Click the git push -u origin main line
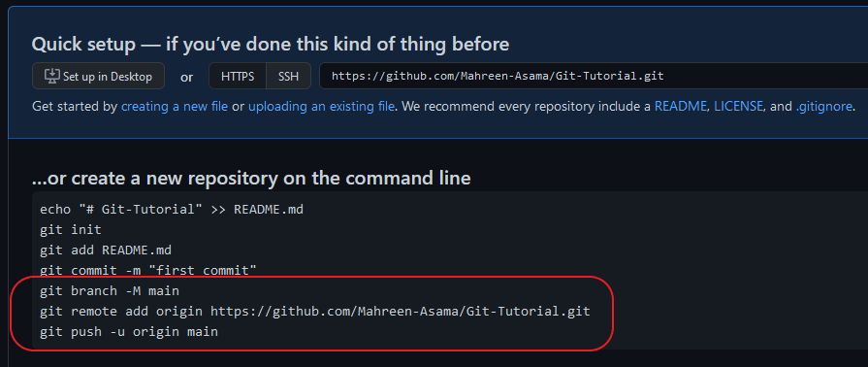 click(129, 331)
